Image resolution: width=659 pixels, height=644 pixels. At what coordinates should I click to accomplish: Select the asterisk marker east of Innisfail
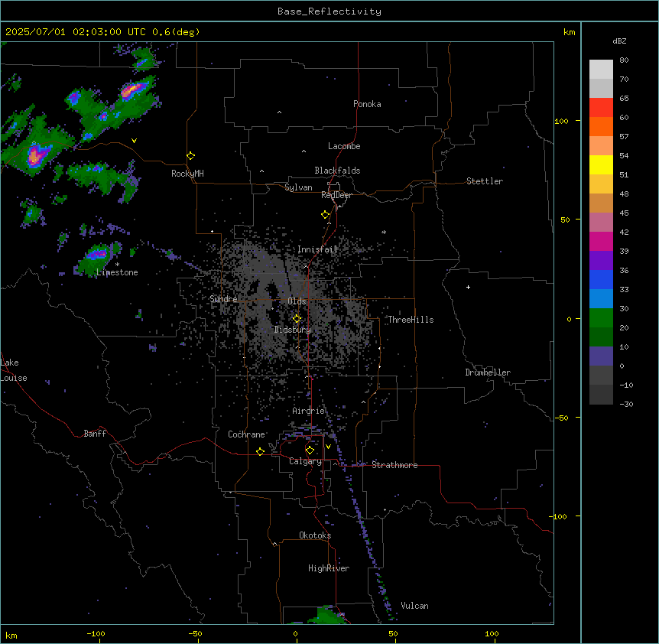[384, 232]
